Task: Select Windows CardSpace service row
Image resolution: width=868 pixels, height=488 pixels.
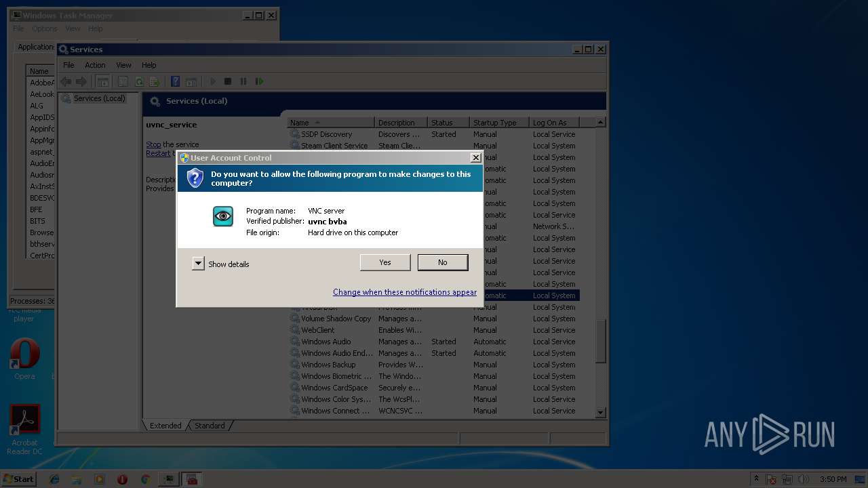Action: click(x=433, y=388)
